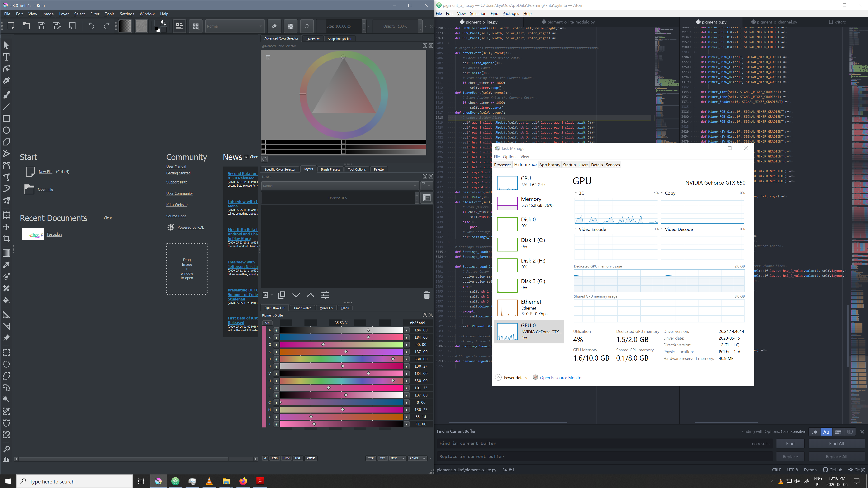This screenshot has width=868, height=488.
Task: Open the Copy graph dropdown in Task Manager
Action: coord(662,193)
